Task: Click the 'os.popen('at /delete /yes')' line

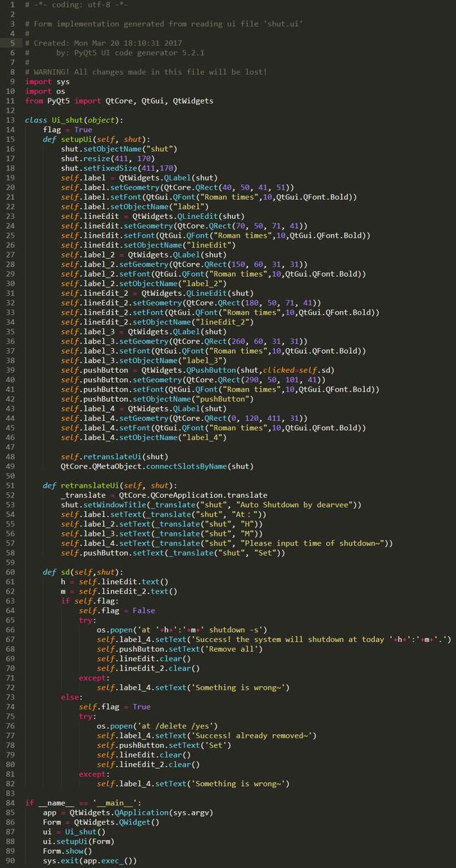Action: (157, 727)
